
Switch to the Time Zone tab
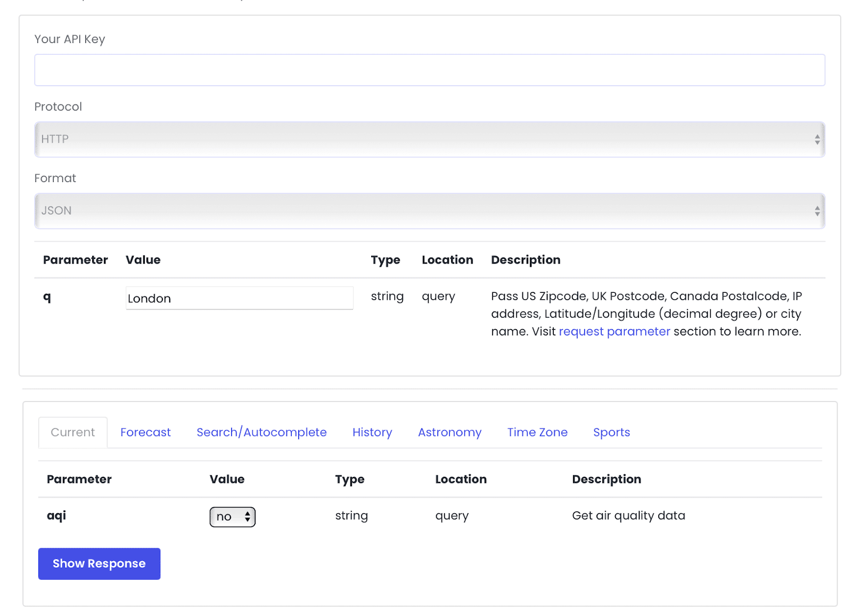click(537, 432)
